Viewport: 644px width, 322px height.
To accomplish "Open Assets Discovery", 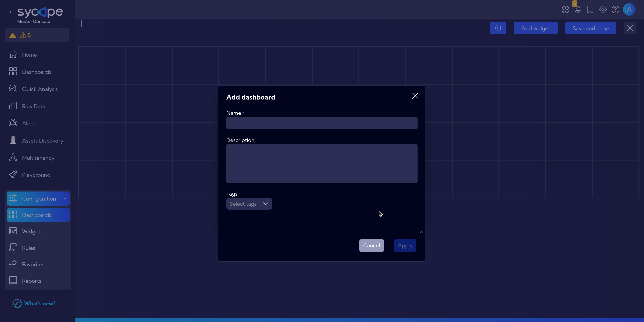I will 43,141.
